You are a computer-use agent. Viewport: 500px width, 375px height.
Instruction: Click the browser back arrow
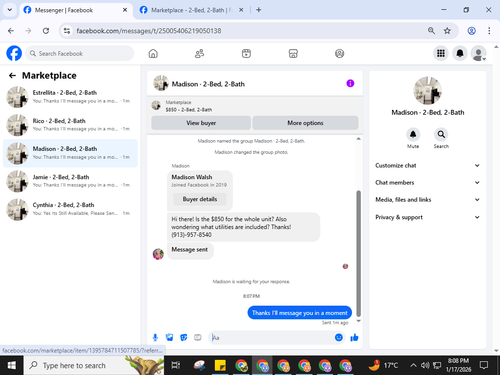click(11, 31)
